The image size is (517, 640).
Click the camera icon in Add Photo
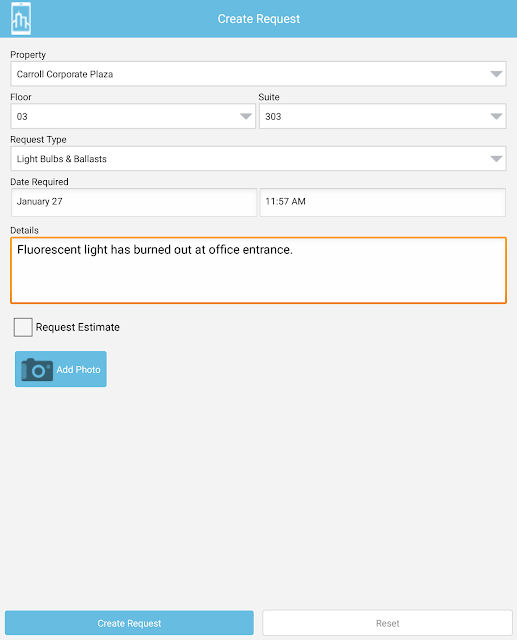[37, 369]
